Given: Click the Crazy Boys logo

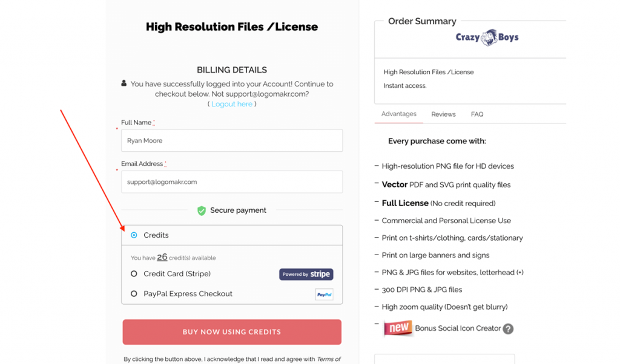Looking at the screenshot, I should pyautogui.click(x=487, y=37).
